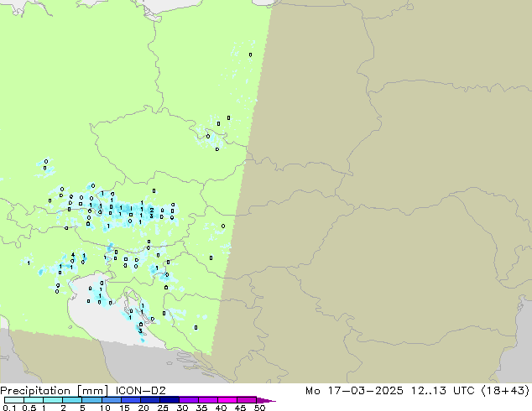The width and height of the screenshot is (532, 411).
Task: Click the above-50 arrow at legend end
Action: tap(266, 400)
